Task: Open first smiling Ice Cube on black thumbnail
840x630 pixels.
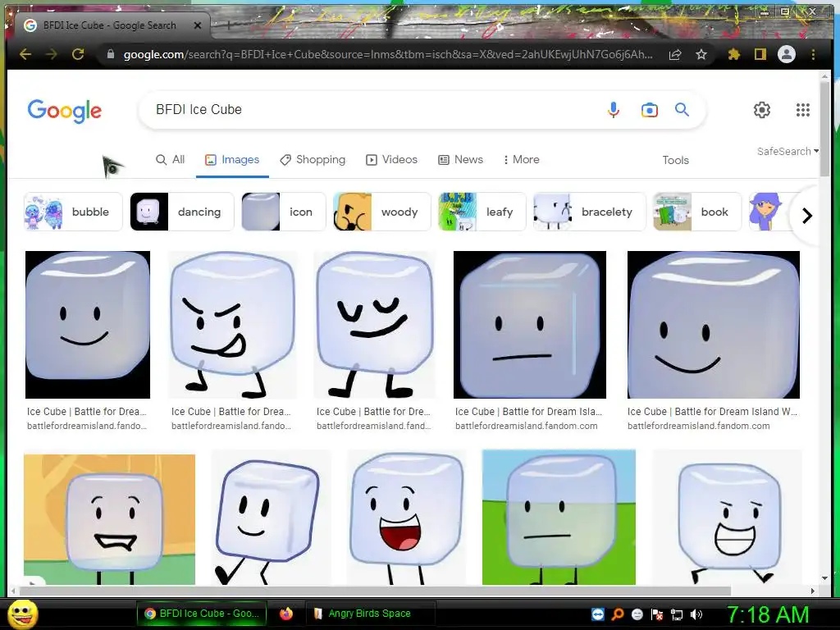Action: (x=88, y=325)
